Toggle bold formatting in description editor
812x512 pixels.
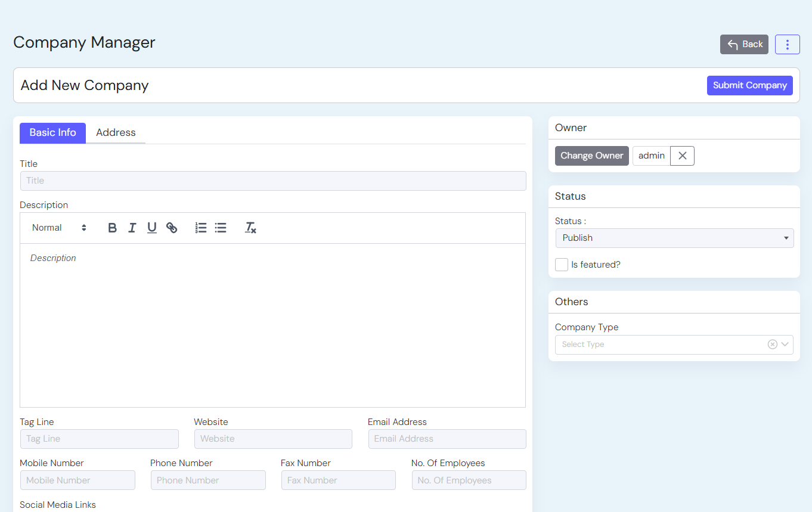click(112, 228)
